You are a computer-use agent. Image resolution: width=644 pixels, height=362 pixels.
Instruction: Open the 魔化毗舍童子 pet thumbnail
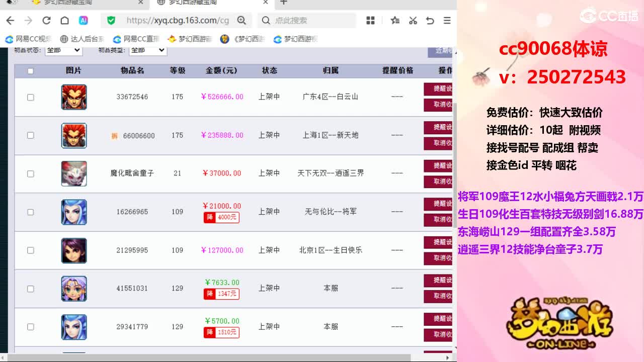[x=74, y=173]
